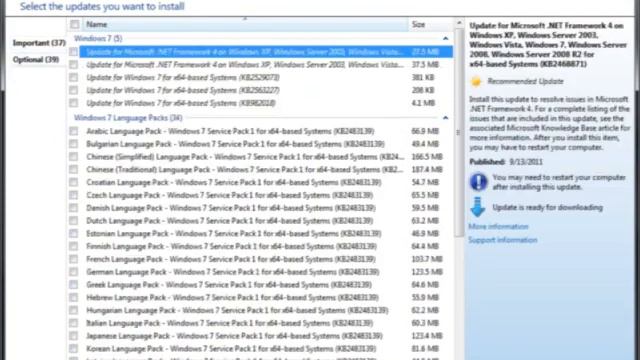
Task: Open the Support information link
Action: tap(503, 240)
